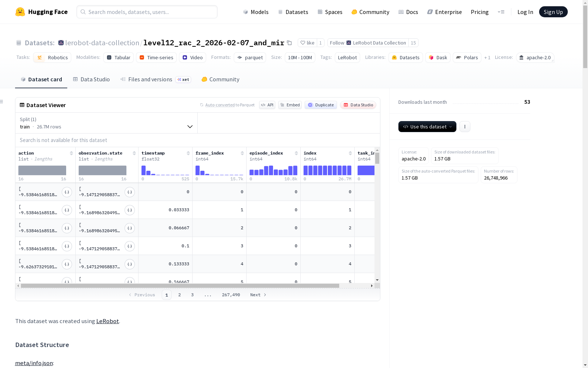Go to Models in the navigation
Image resolution: width=588 pixels, height=368 pixels.
(x=256, y=12)
